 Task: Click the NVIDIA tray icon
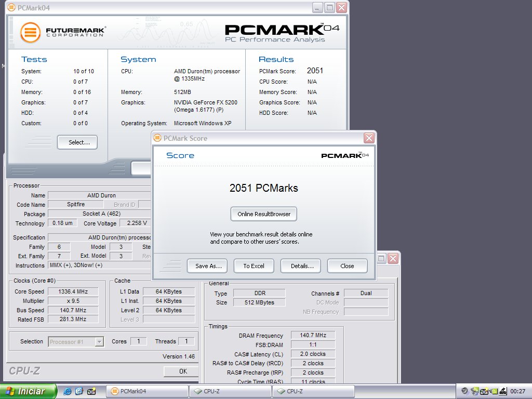pos(494,391)
